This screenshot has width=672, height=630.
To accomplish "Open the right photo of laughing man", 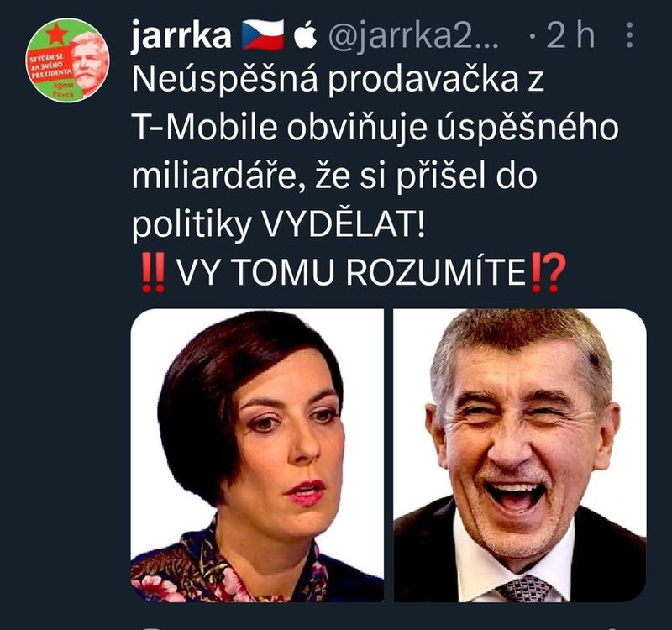I will (x=520, y=455).
